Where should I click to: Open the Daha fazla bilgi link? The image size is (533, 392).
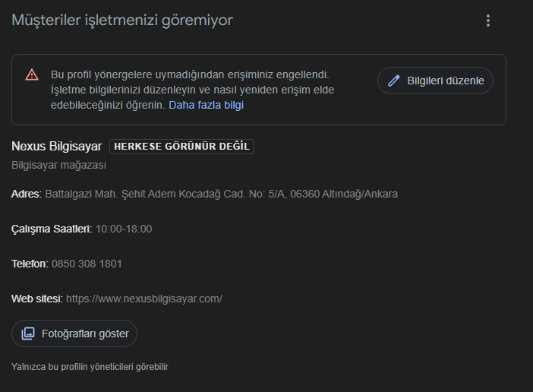coord(206,105)
